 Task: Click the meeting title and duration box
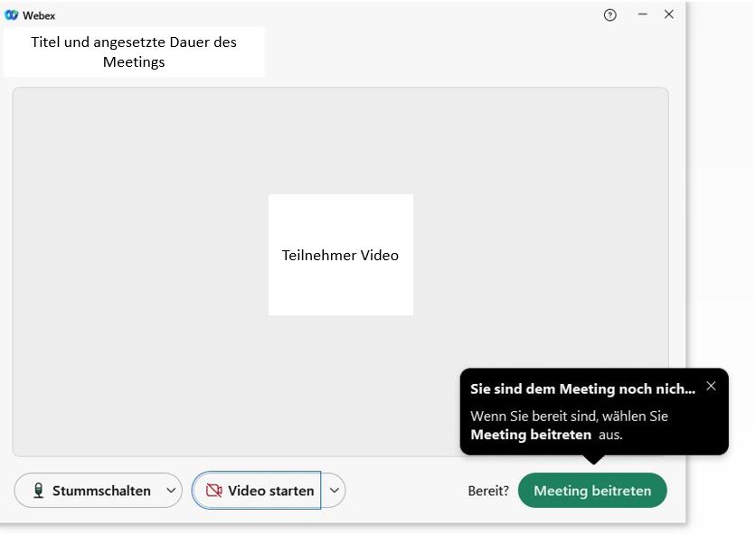pyautogui.click(x=134, y=52)
